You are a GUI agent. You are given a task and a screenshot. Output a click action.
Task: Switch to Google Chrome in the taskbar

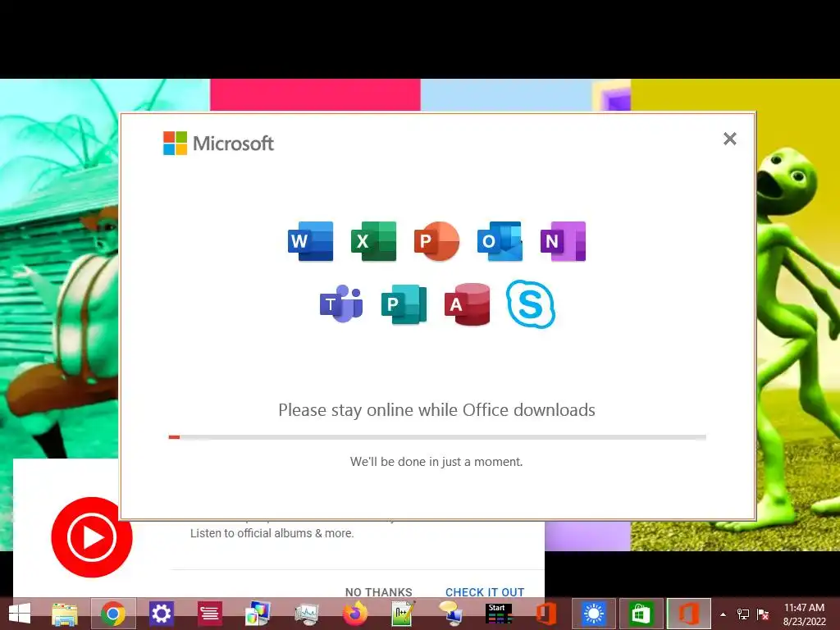pyautogui.click(x=113, y=614)
